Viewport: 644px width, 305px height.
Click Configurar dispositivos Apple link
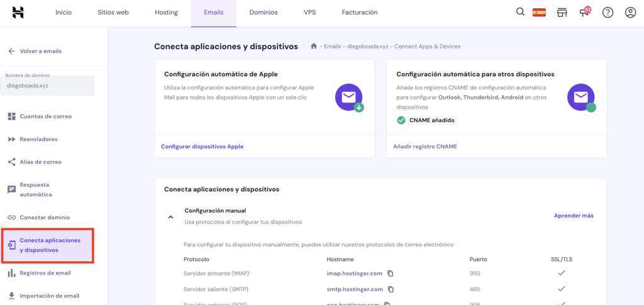[202, 147]
